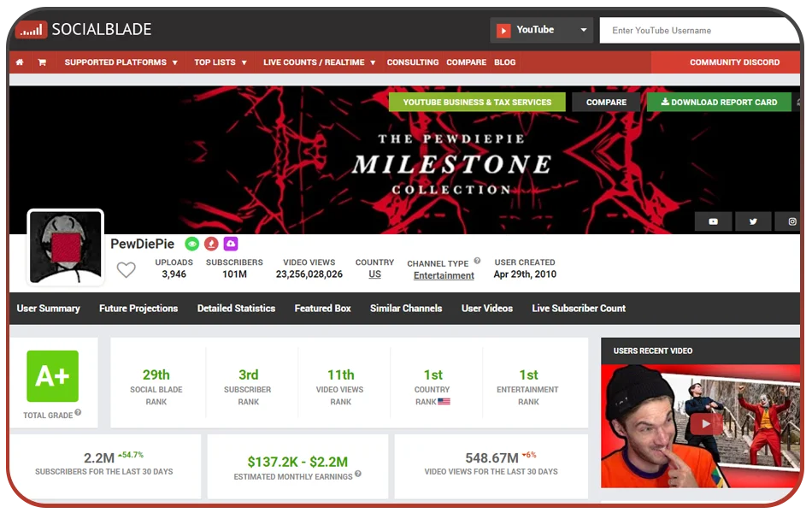Click the 3rd Subscriber Rank value

tap(249, 374)
